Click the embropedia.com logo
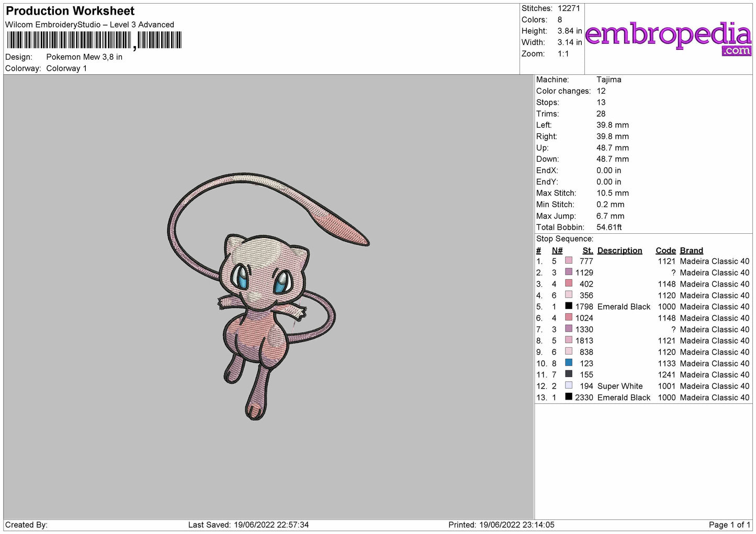The image size is (756, 534). coord(668,38)
